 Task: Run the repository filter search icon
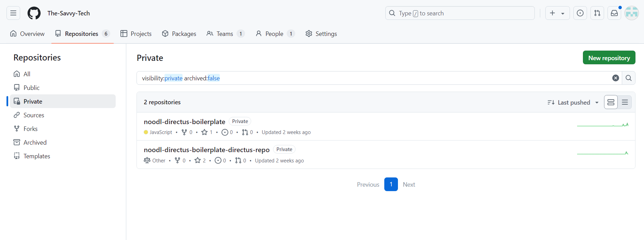(628, 78)
